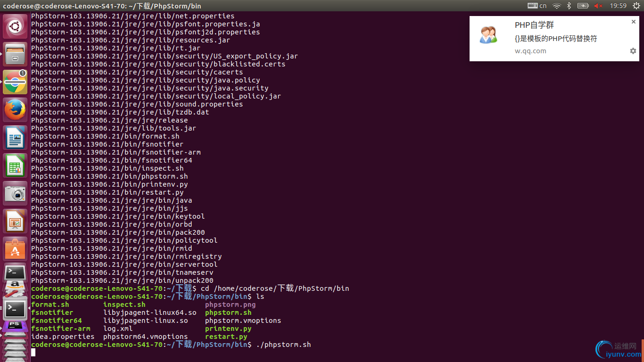Click the line ending in jre/bin/servertool
Viewport: 644px width, 362px height.
pyautogui.click(x=124, y=264)
